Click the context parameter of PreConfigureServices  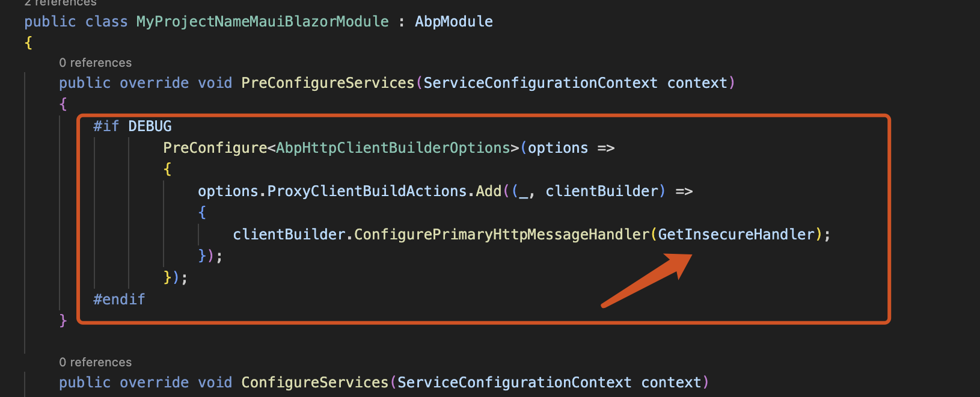[697, 83]
